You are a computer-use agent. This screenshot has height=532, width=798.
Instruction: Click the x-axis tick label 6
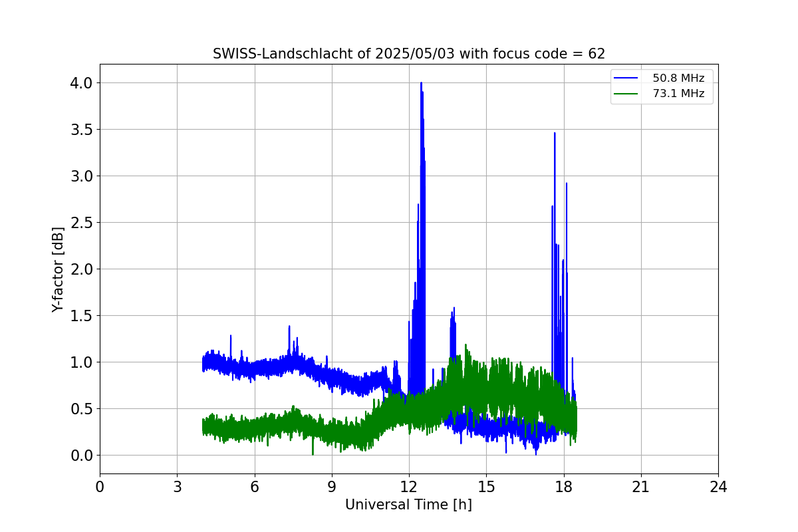(x=254, y=487)
